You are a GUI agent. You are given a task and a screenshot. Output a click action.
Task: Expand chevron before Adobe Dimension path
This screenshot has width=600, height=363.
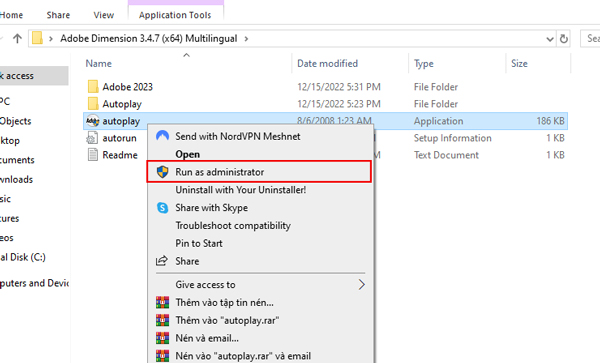coord(51,39)
